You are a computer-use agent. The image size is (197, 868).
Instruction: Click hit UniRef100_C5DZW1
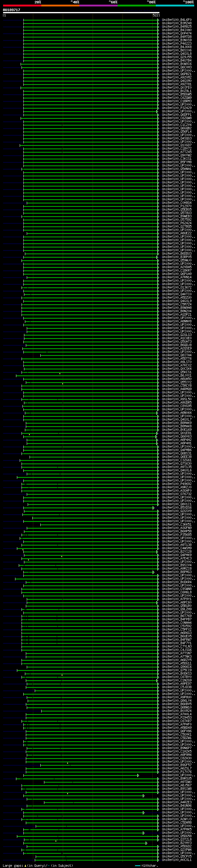177,738
